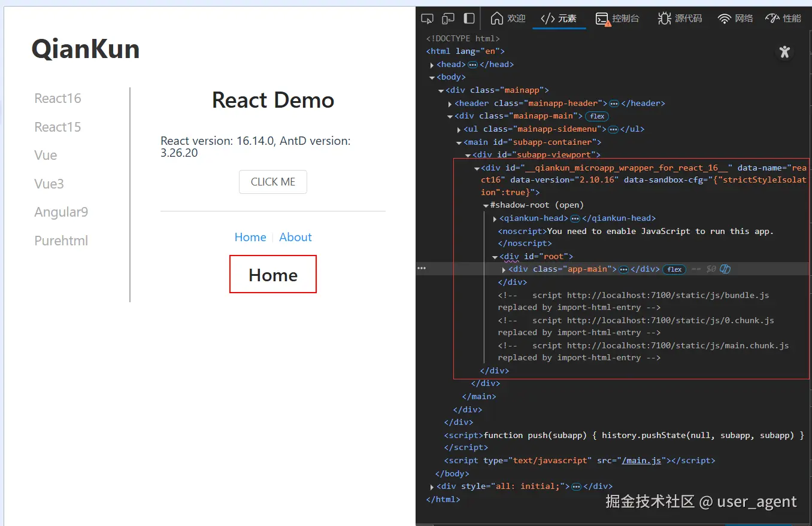Select the closing </html> tag line
The height and width of the screenshot is (526, 812).
(443, 499)
